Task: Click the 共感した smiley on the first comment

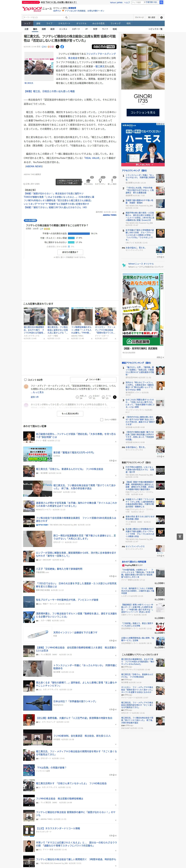Action: [x=77, y=397]
